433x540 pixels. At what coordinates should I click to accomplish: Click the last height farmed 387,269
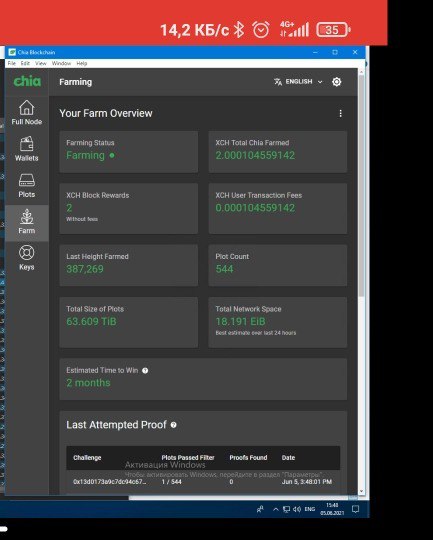(x=85, y=269)
